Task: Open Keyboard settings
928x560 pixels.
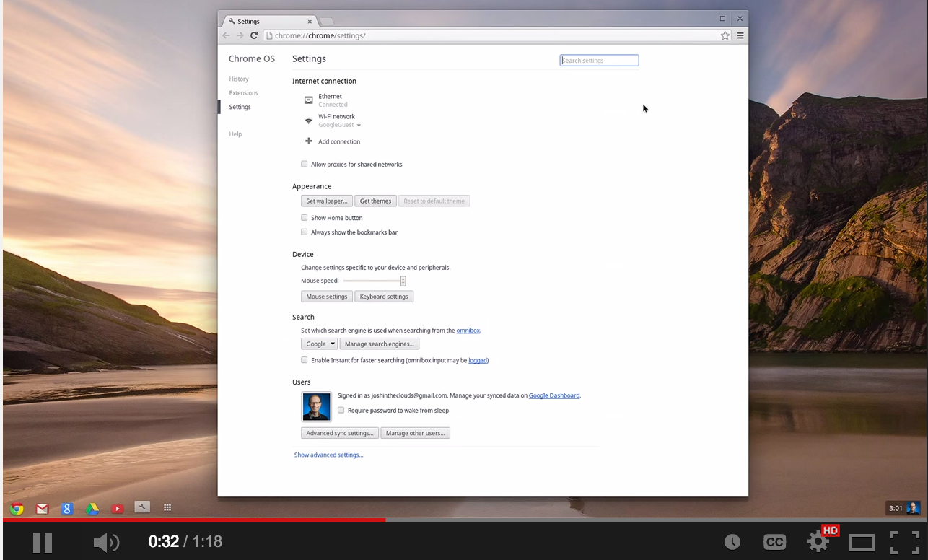Action: (384, 297)
